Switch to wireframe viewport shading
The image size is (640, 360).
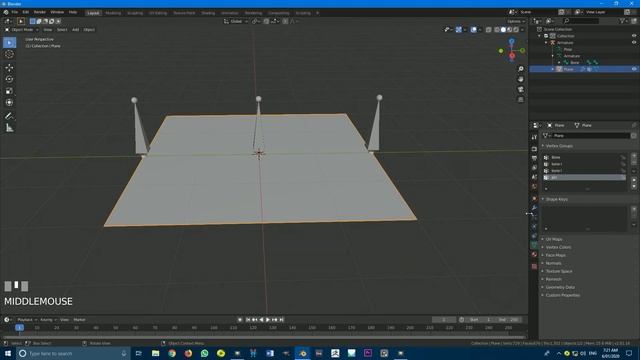pyautogui.click(x=497, y=30)
